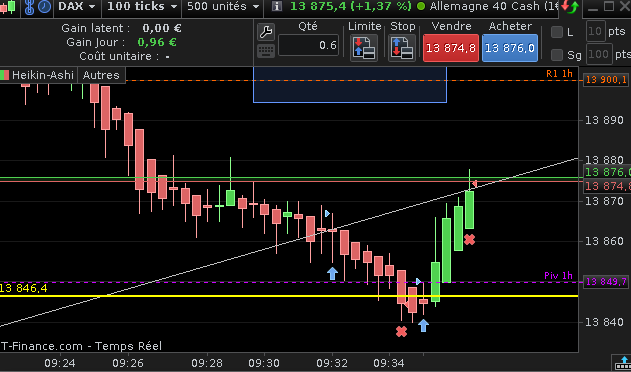The width and height of the screenshot is (631, 372).
Task: Open the 500 unités history dropdown
Action: coord(223,6)
